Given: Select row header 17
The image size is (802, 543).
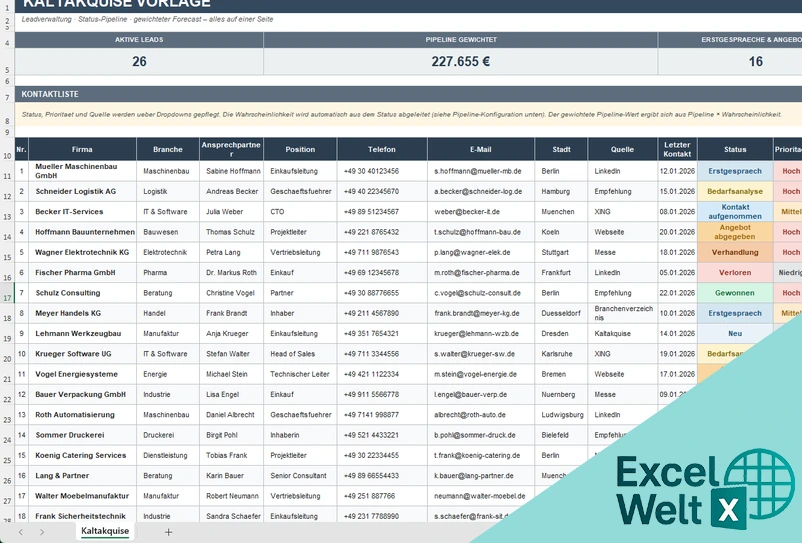Looking at the screenshot, I should click(x=7, y=293).
